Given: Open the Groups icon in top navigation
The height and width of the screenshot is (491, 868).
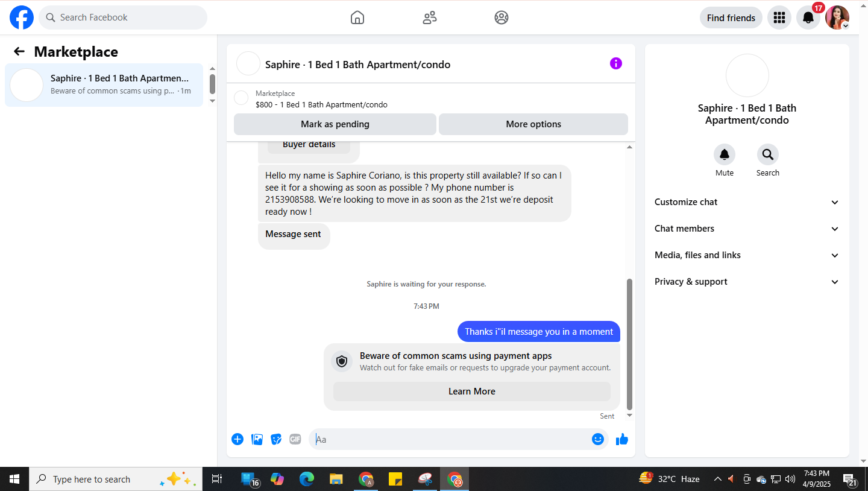Looking at the screenshot, I should pyautogui.click(x=502, y=17).
